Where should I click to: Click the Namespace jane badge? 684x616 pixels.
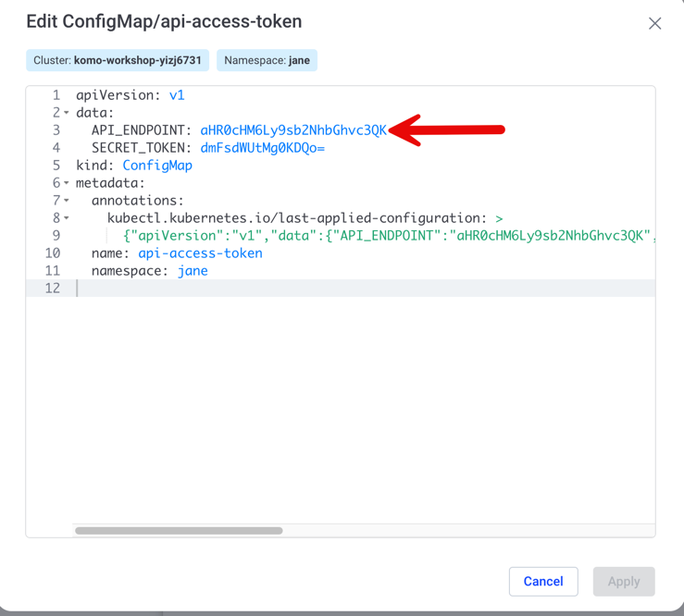(267, 60)
